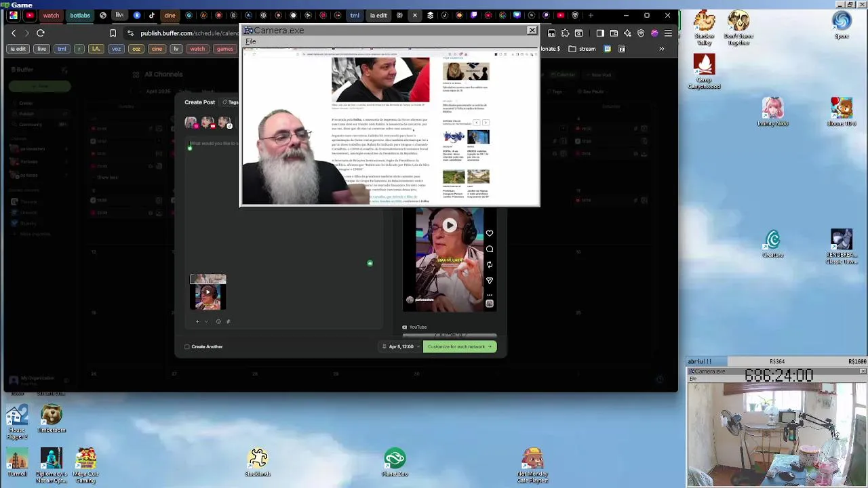Open the browser extensions puzzle icon
This screenshot has height=488, width=868.
pyautogui.click(x=565, y=33)
